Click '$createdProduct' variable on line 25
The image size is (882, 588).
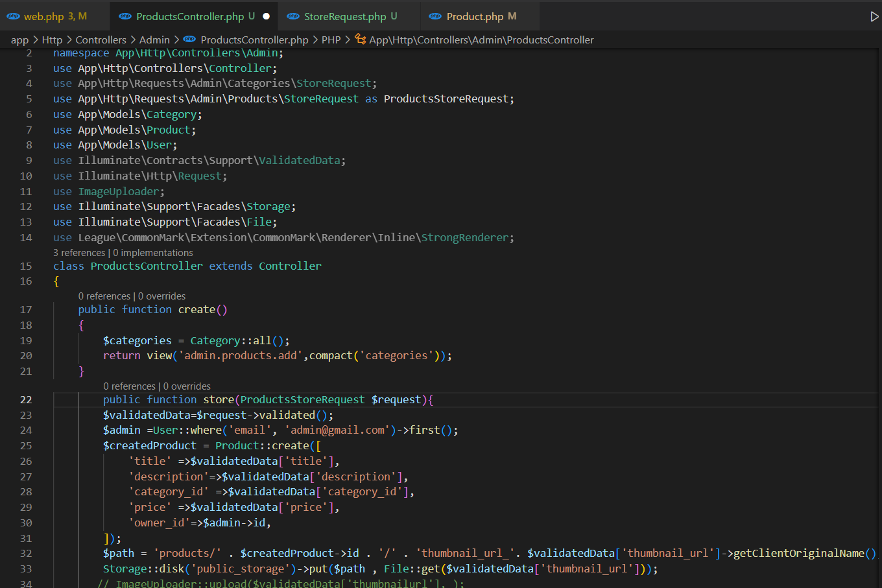(x=150, y=445)
